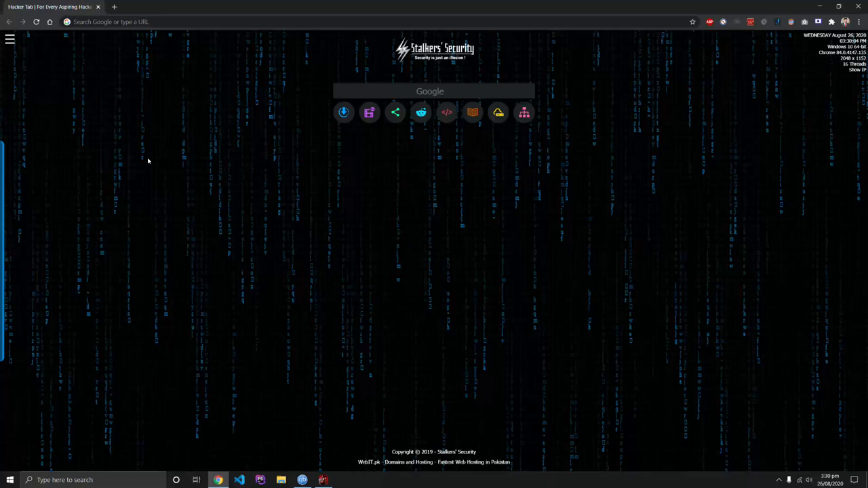
Task: Click the AdBlock Plus extension icon
Action: (709, 22)
